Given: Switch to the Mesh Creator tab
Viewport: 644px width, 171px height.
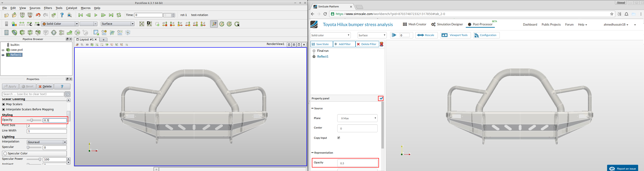Looking at the screenshot, I should tap(414, 24).
